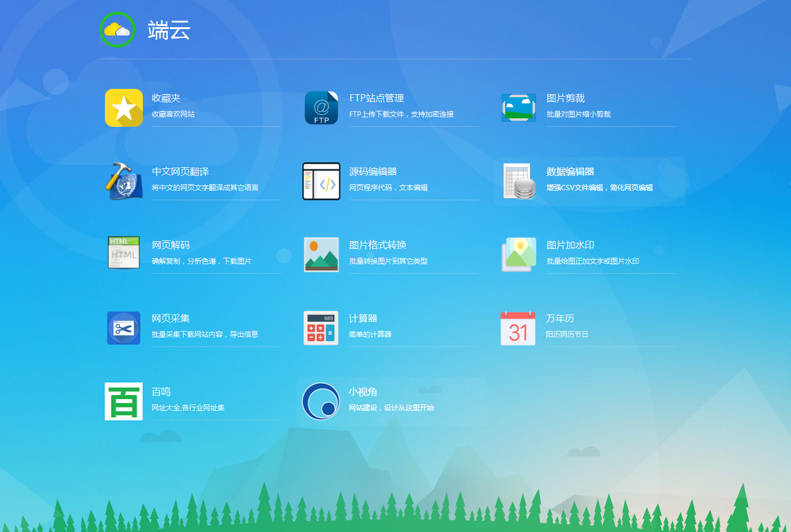Select the 图片加水印 watermark tool icon
The height and width of the screenshot is (532, 791).
click(518, 255)
